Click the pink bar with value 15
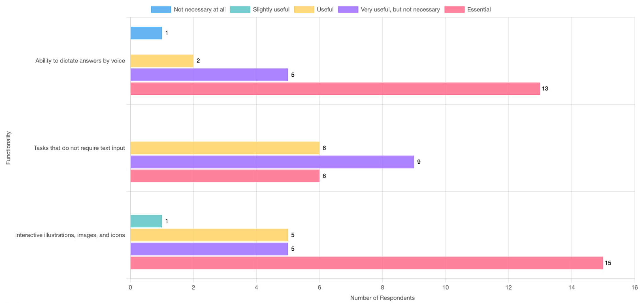 pos(366,263)
